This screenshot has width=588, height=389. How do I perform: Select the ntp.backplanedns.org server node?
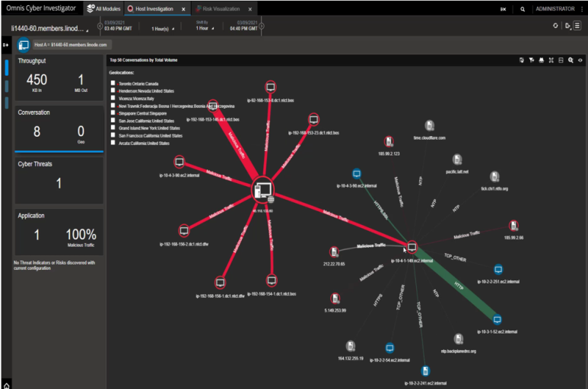pyautogui.click(x=458, y=339)
